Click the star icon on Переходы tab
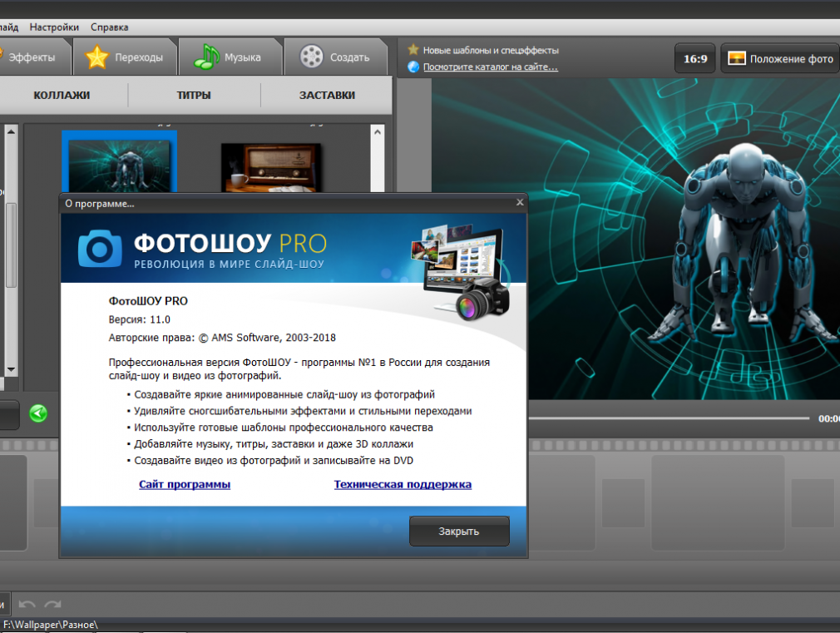 click(x=97, y=57)
